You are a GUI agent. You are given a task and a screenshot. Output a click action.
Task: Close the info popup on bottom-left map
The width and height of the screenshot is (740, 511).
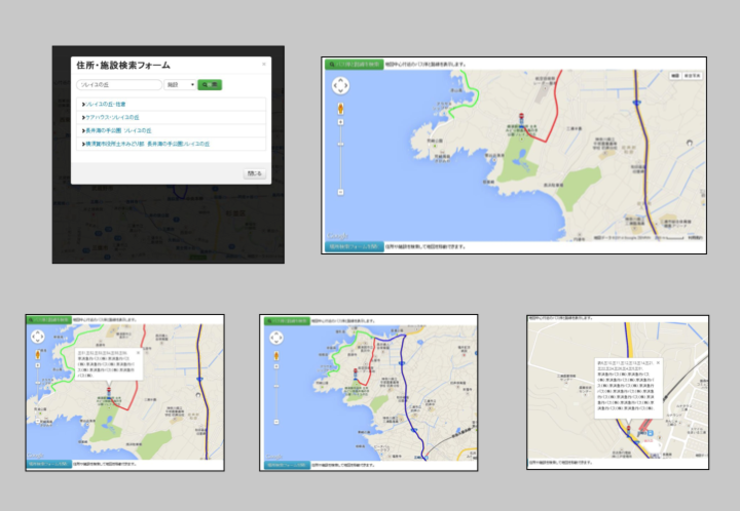coord(137,352)
